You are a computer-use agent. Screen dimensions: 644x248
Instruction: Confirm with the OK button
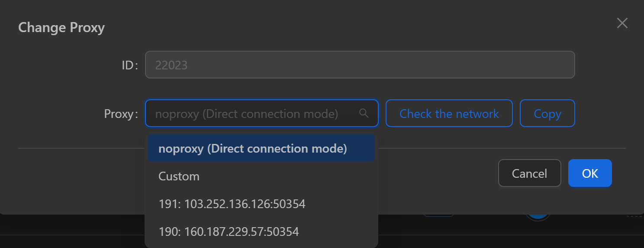(x=589, y=173)
